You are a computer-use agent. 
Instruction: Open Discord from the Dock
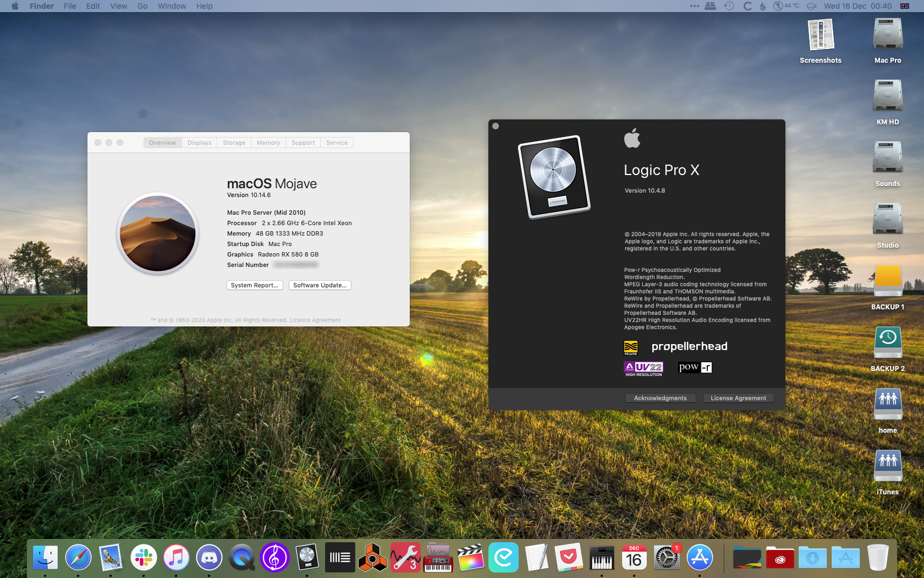click(x=209, y=558)
